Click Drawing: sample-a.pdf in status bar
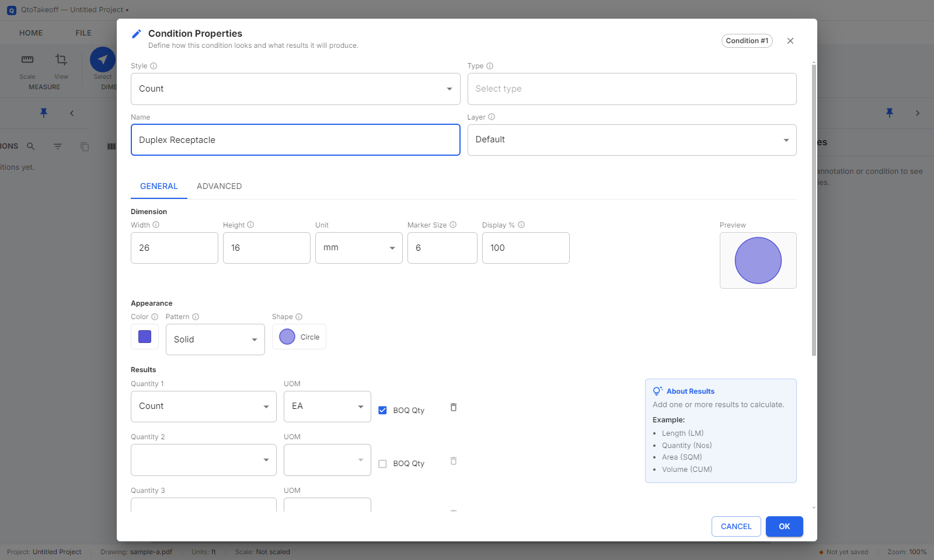This screenshot has width=934, height=560. [x=136, y=552]
